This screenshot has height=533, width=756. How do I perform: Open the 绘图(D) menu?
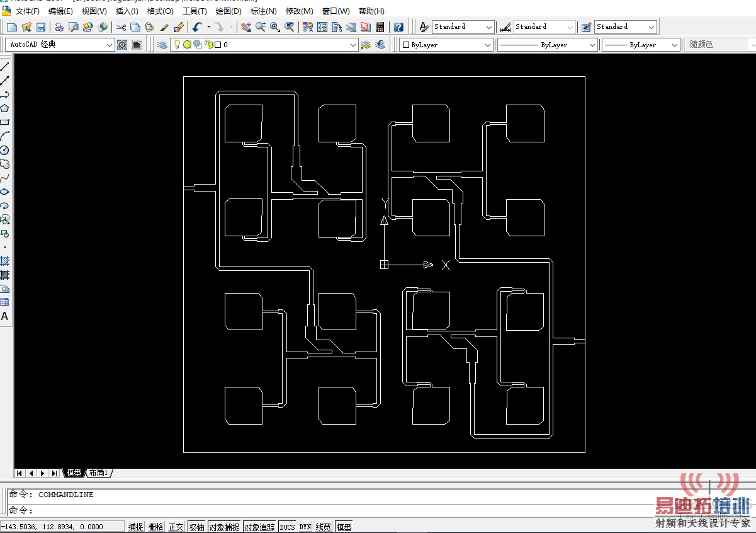coord(228,11)
